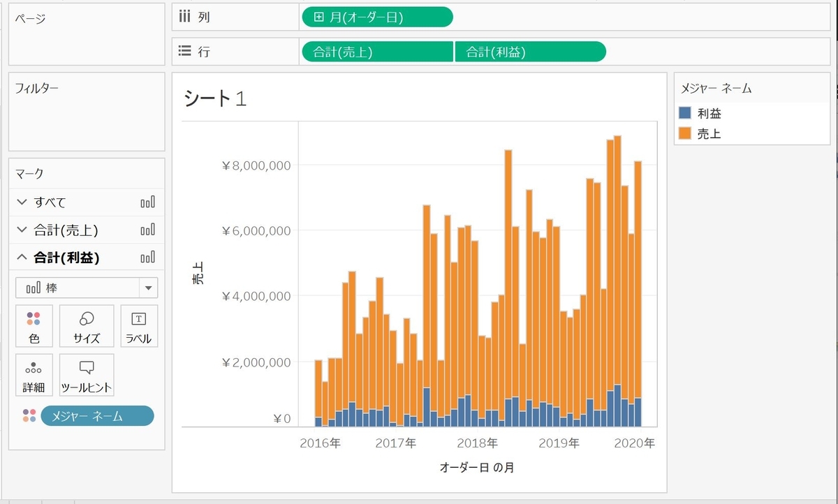Click the 利益 legend label
Screen dimensions: 838x504
(709, 113)
